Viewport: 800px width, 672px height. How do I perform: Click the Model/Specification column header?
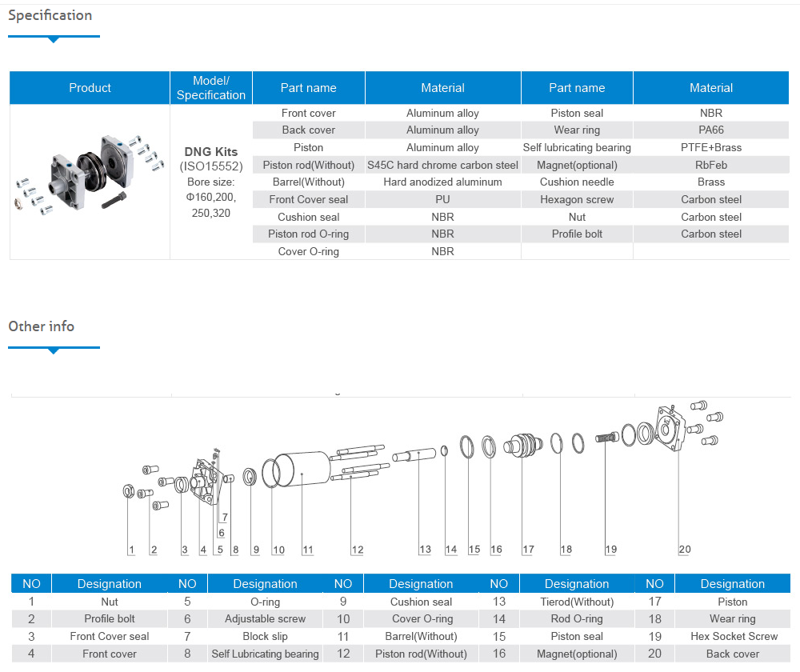click(x=211, y=88)
